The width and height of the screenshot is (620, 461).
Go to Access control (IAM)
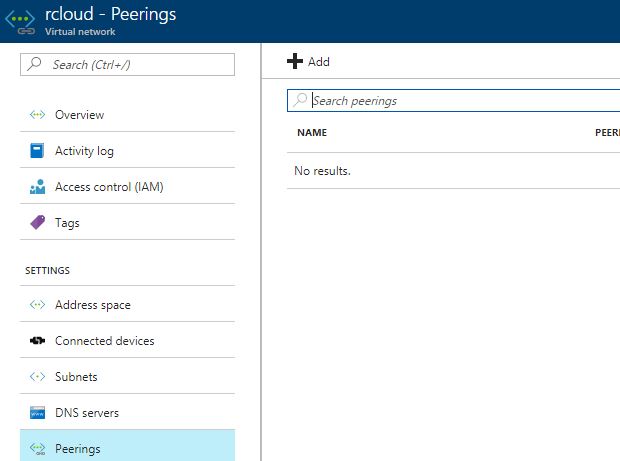[127, 186]
